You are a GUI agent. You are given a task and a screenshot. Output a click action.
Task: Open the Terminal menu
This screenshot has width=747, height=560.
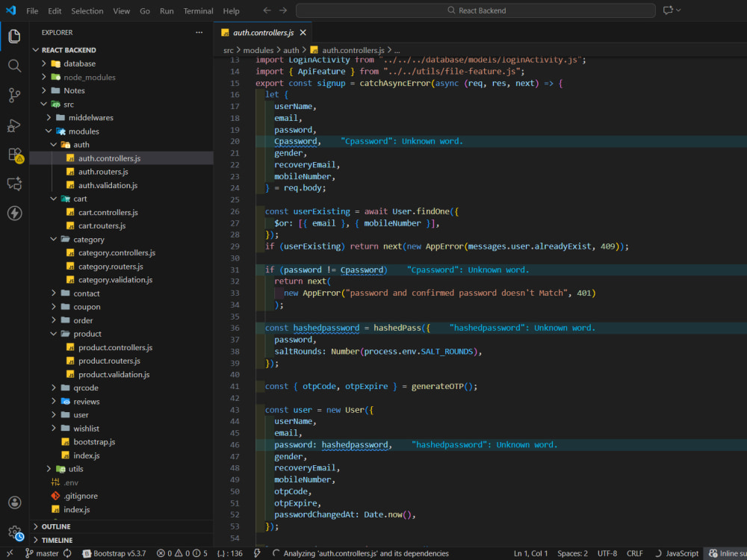coord(198,11)
